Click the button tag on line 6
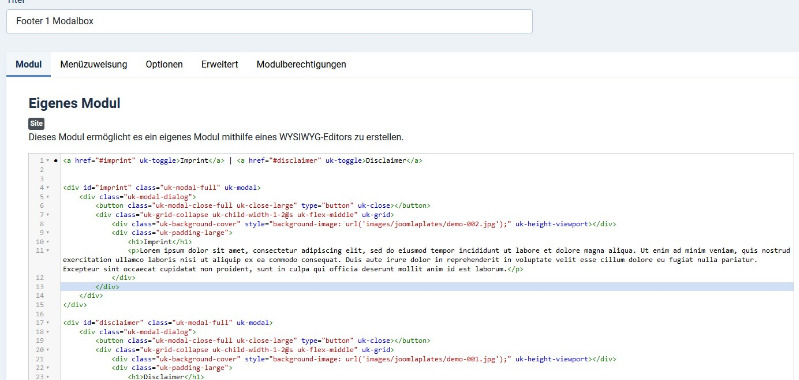Viewport: 799px width, 380px height. click(x=262, y=206)
